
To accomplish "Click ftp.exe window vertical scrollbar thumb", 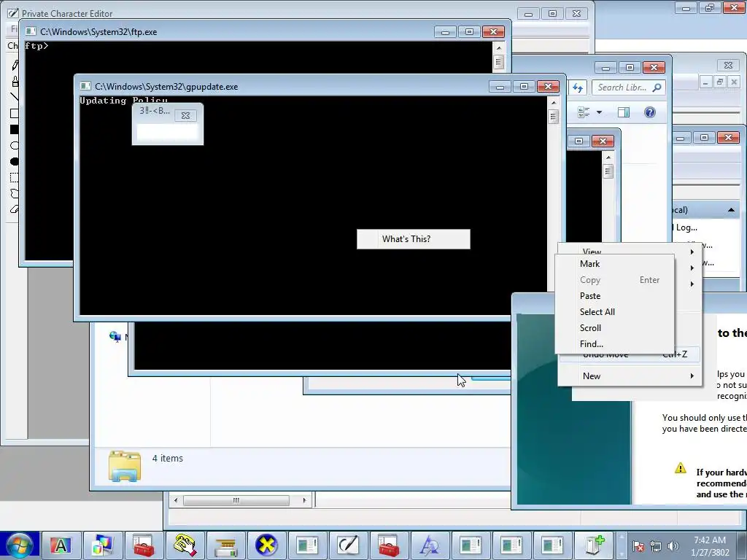I will (499, 62).
